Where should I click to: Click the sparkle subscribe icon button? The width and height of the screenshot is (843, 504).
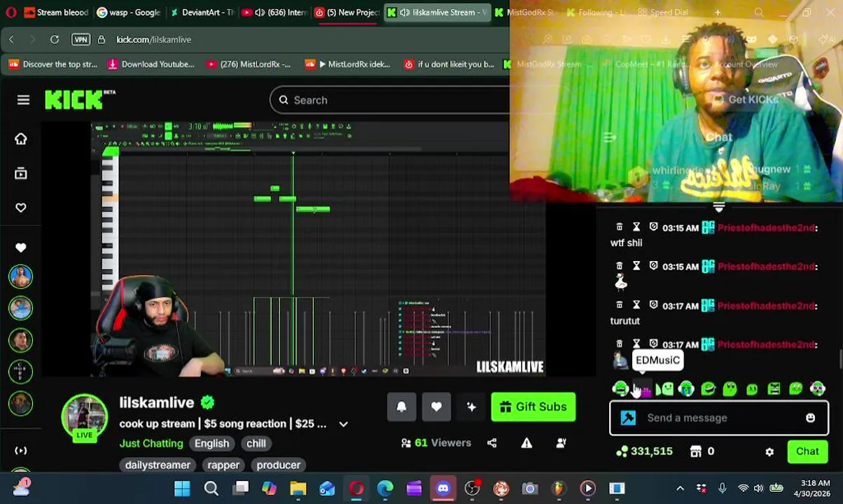(x=471, y=407)
